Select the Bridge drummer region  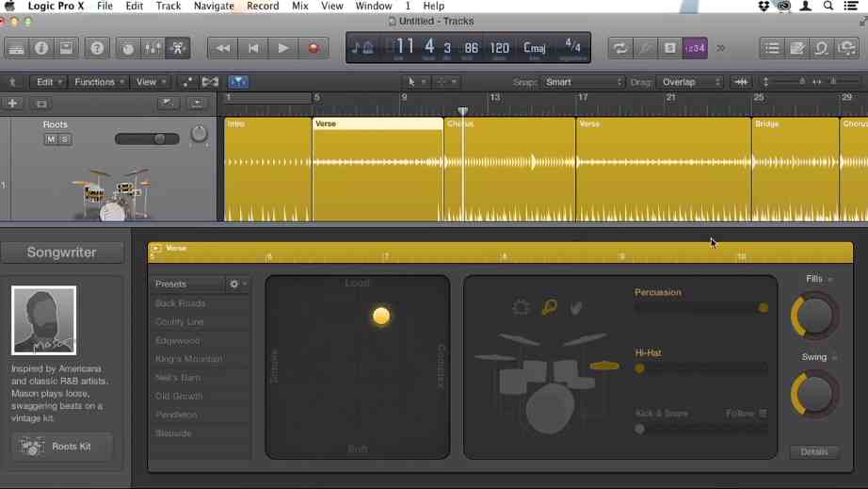pyautogui.click(x=795, y=169)
